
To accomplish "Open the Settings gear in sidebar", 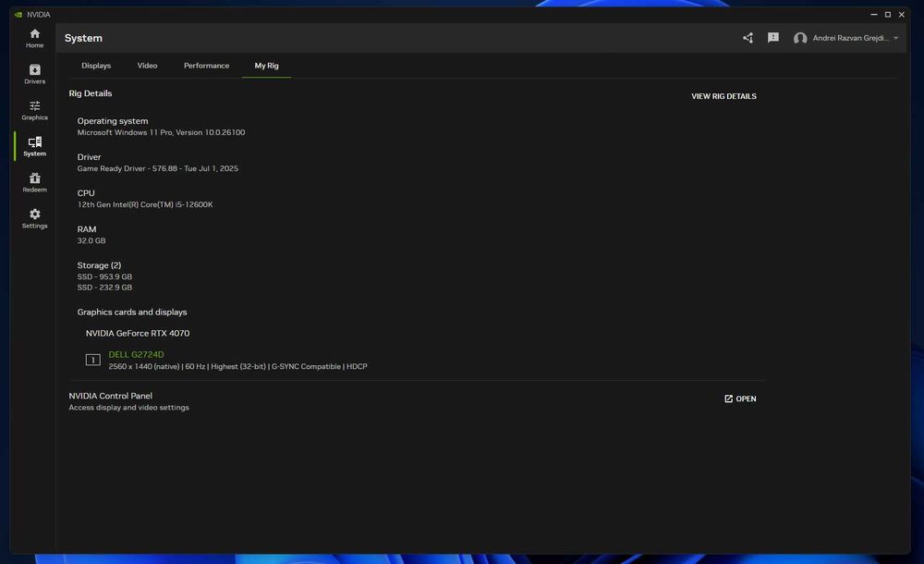I will [x=34, y=218].
